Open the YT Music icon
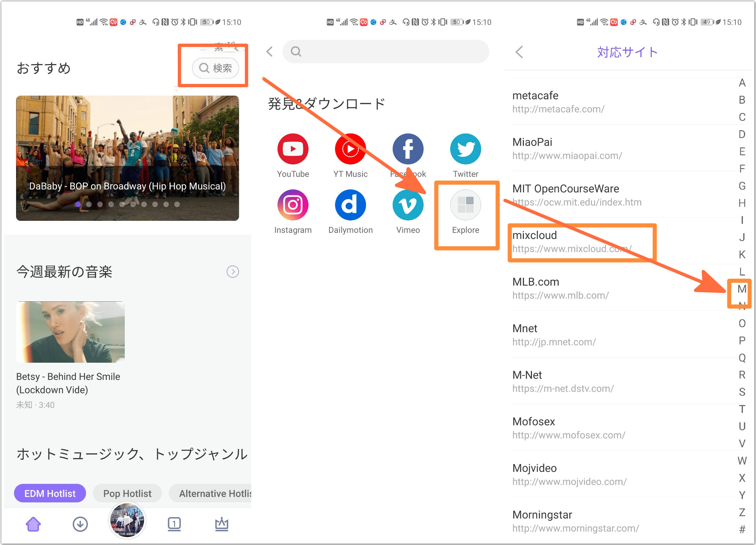The image size is (756, 545). (x=350, y=149)
